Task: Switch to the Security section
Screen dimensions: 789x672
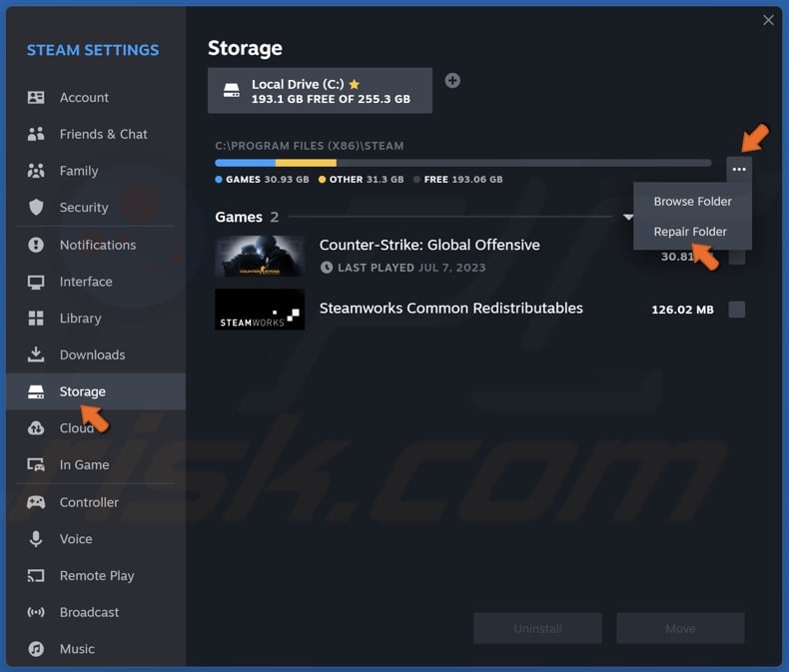Action: [96, 208]
